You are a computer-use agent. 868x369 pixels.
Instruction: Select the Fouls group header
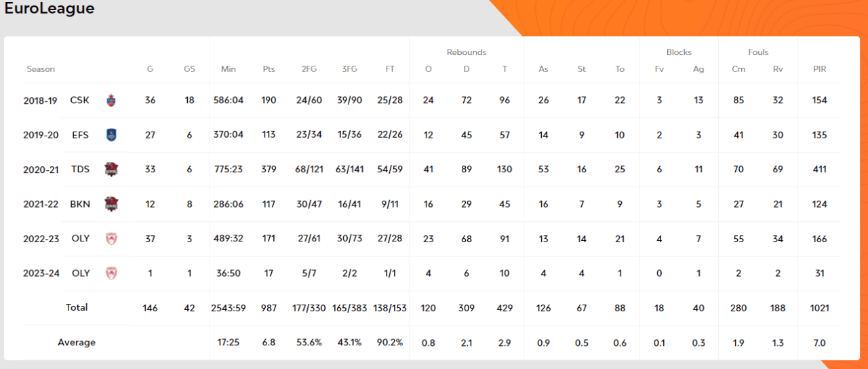[x=758, y=52]
